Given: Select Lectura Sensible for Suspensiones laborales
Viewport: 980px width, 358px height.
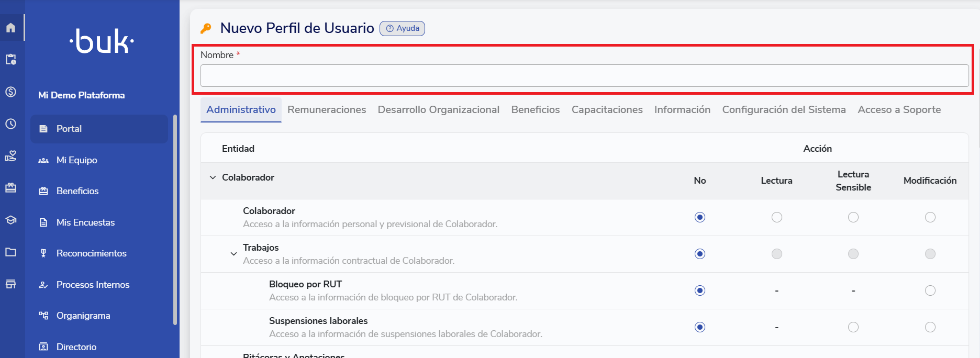Looking at the screenshot, I should (x=853, y=327).
